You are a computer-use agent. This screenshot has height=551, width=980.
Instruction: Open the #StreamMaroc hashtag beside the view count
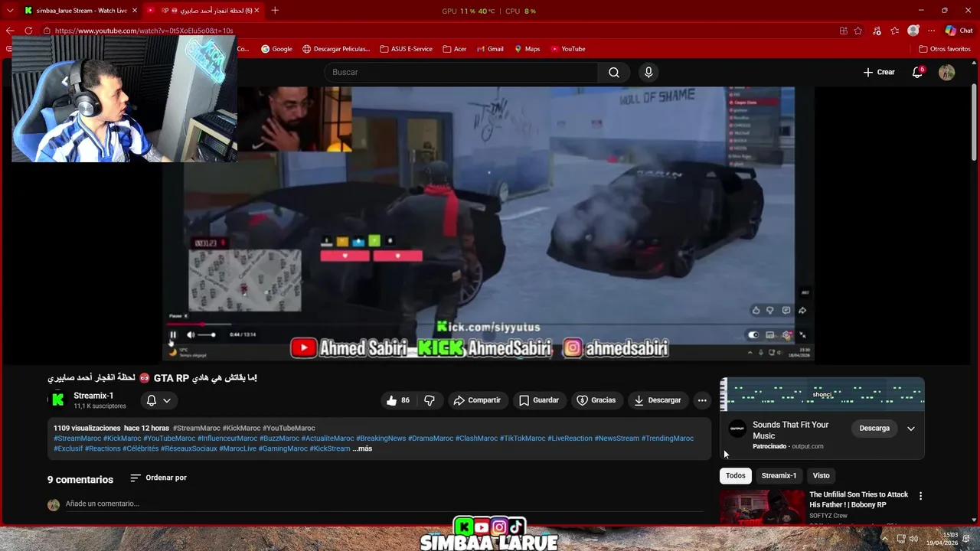click(x=197, y=428)
